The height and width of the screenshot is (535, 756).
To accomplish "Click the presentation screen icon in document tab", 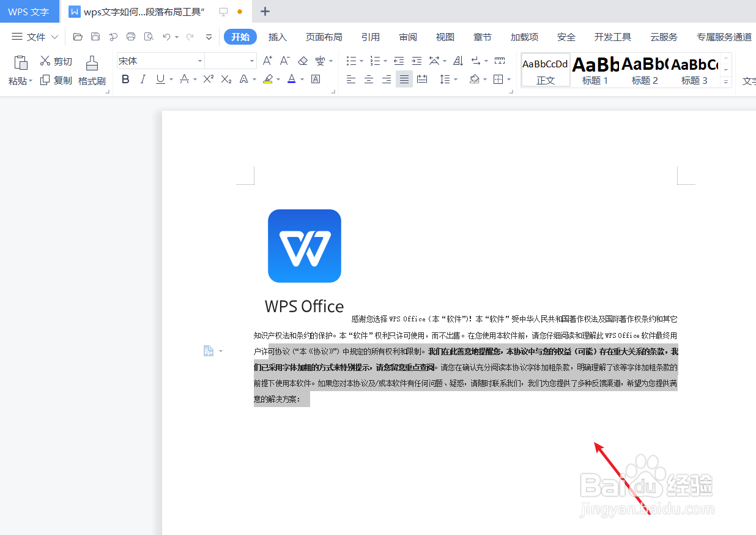I will click(223, 12).
